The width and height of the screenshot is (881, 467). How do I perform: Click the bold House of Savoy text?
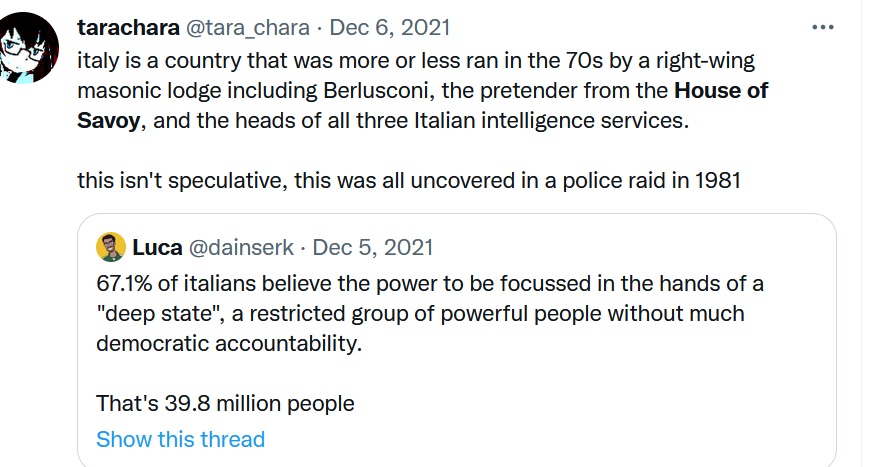tap(719, 92)
